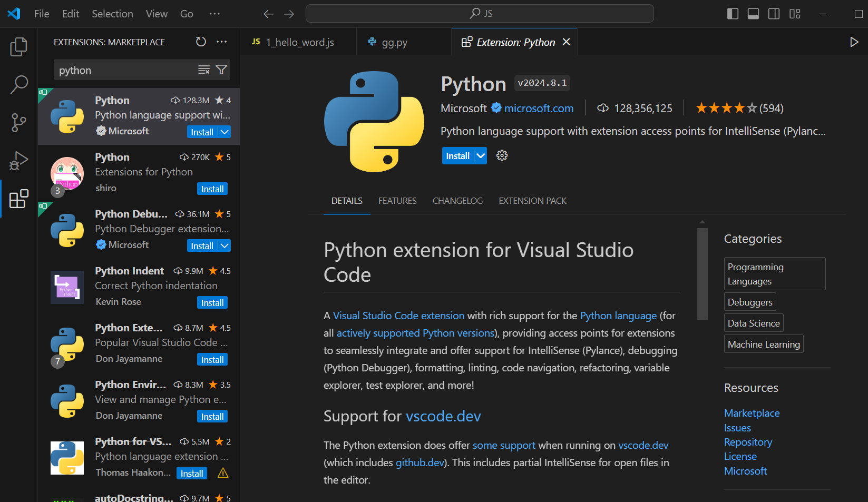Open the Source Control view
The image size is (868, 502).
[18, 122]
